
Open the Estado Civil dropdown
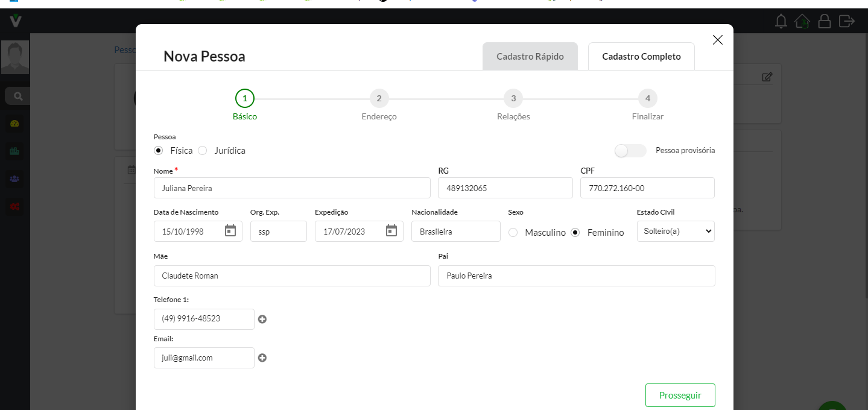676,231
